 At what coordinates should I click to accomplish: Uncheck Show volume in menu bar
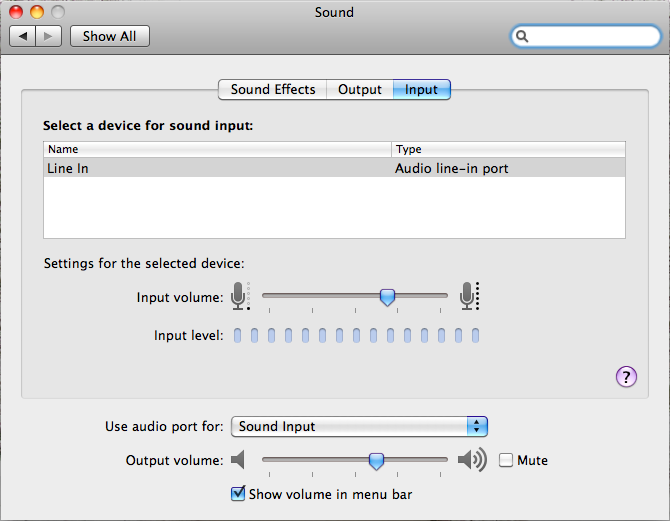coord(238,493)
